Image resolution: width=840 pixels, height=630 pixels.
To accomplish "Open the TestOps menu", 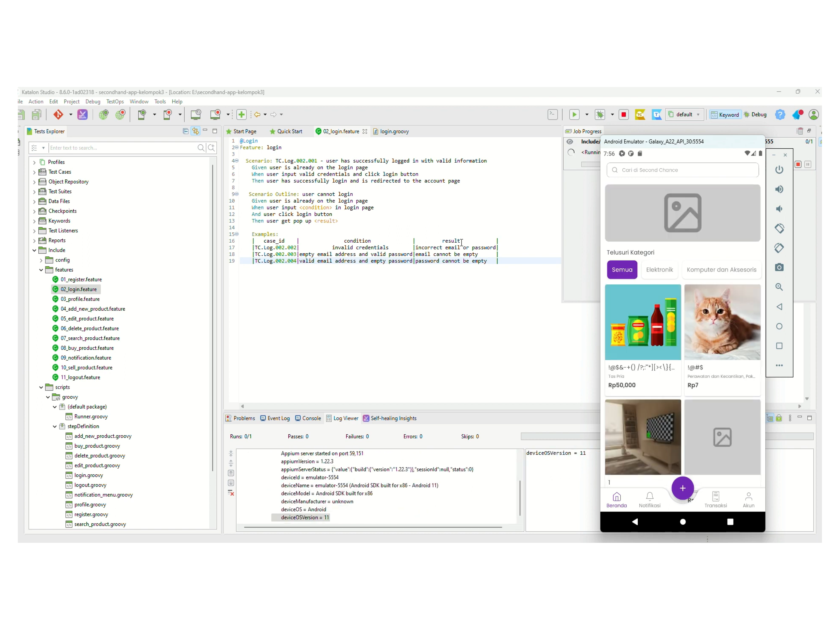I will tap(115, 101).
